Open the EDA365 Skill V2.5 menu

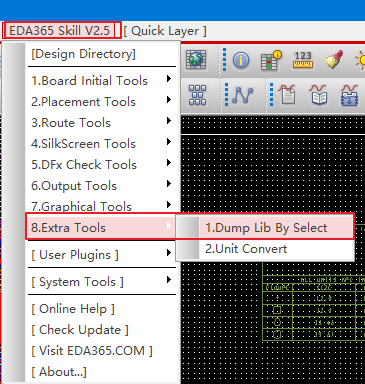61,31
